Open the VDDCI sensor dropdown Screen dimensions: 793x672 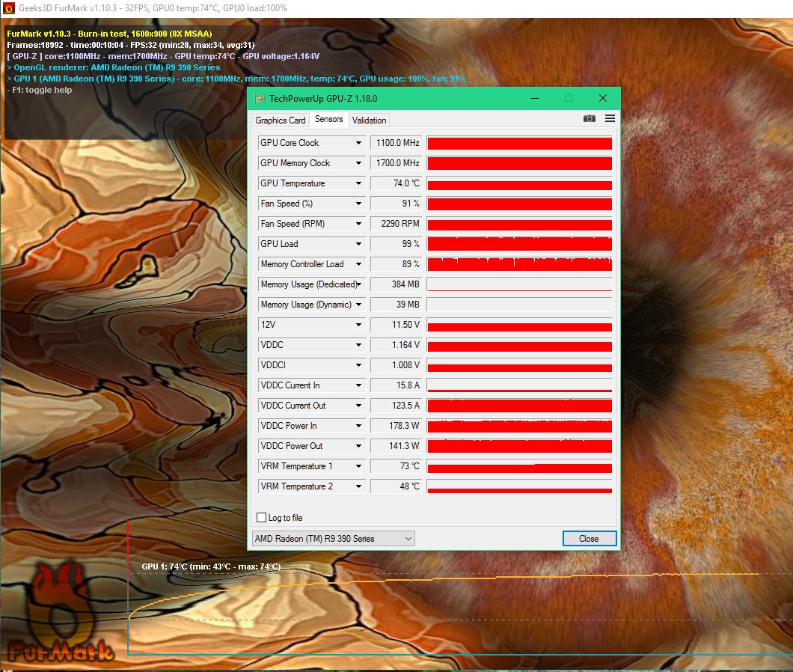point(358,365)
